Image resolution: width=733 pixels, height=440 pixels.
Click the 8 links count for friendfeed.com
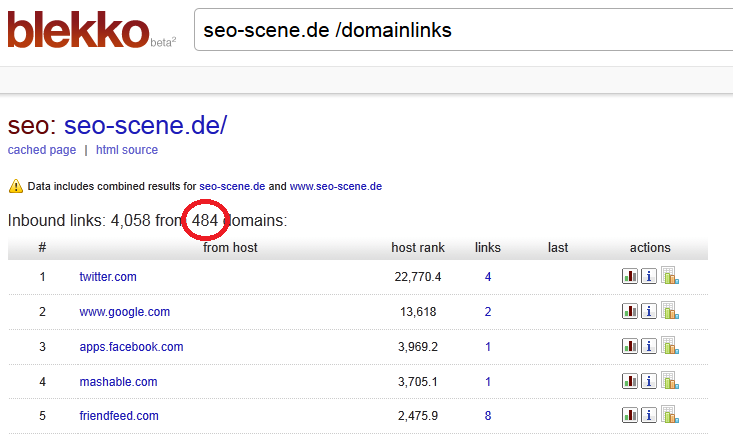click(x=488, y=416)
